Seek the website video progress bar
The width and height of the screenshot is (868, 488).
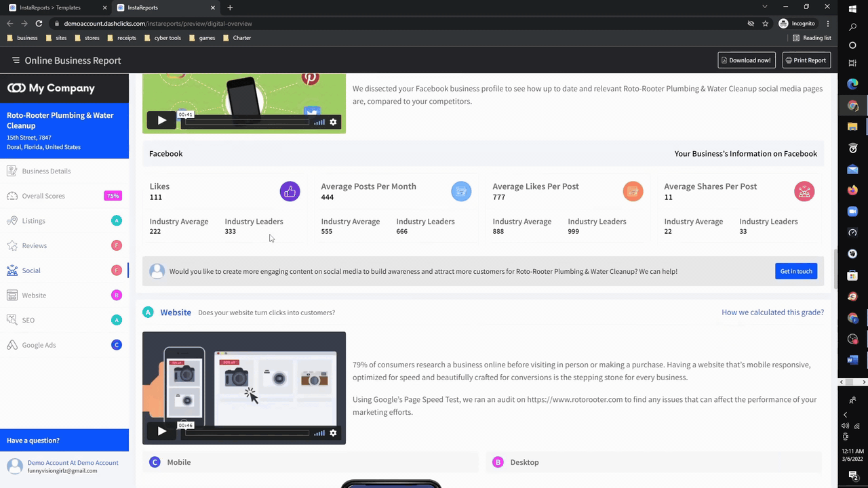pos(247,433)
